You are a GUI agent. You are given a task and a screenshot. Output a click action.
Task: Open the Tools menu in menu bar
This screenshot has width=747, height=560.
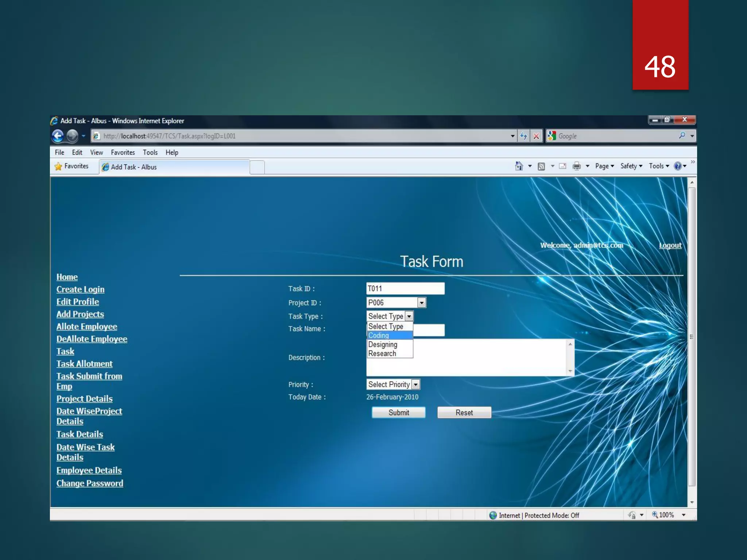click(x=150, y=152)
